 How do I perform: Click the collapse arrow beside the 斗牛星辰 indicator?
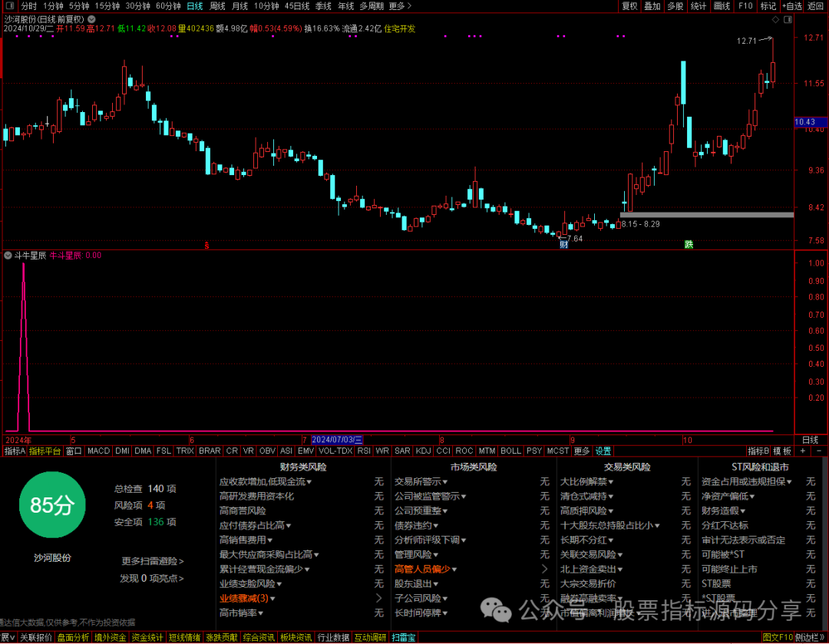click(x=8, y=256)
